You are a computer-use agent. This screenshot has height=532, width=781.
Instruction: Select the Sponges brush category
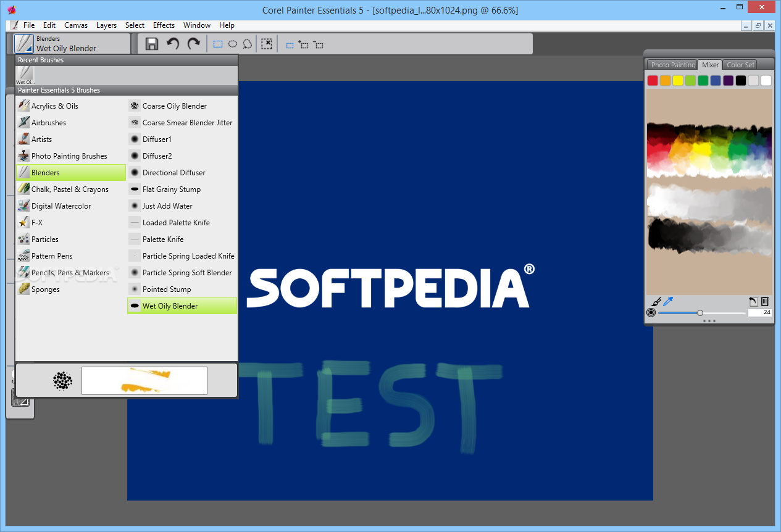tap(70, 289)
